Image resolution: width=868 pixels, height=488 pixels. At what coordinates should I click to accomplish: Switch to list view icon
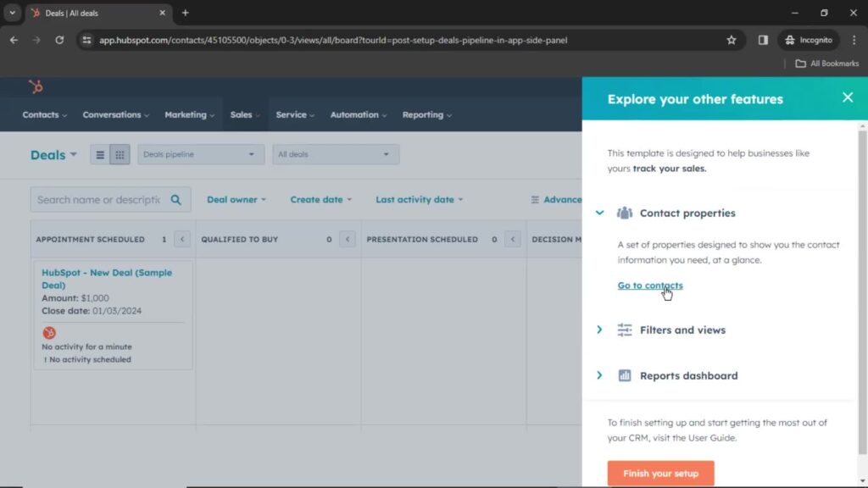point(100,155)
